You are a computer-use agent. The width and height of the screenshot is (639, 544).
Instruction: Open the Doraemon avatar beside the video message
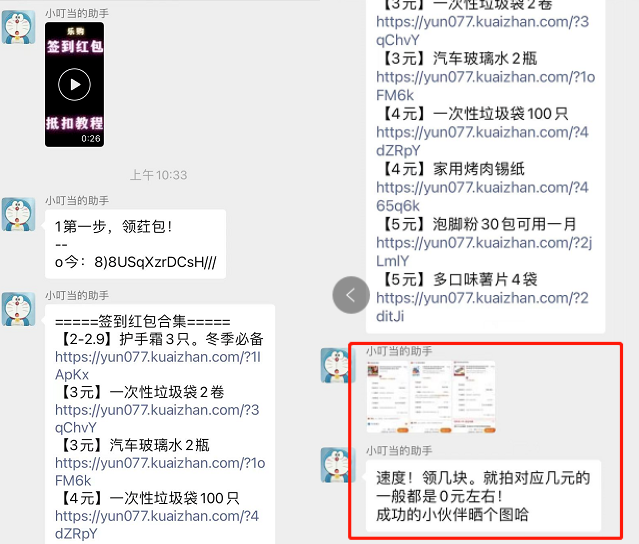pos(18,27)
